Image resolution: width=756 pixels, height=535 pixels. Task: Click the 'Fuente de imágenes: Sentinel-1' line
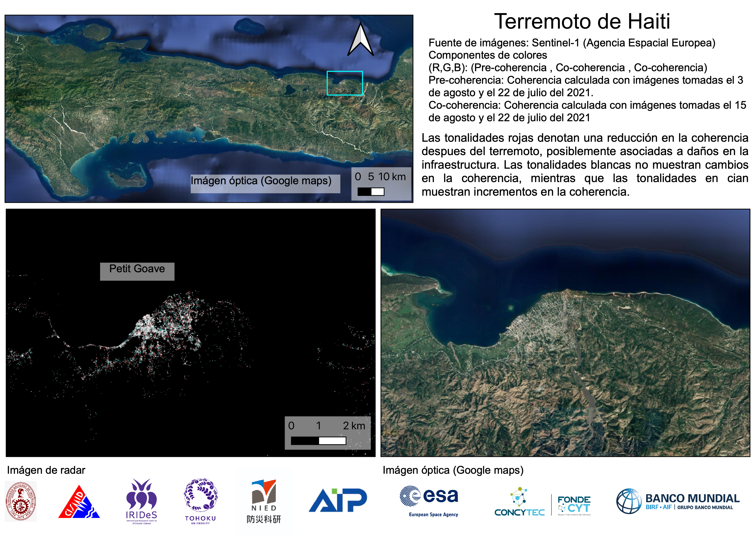click(x=572, y=43)
